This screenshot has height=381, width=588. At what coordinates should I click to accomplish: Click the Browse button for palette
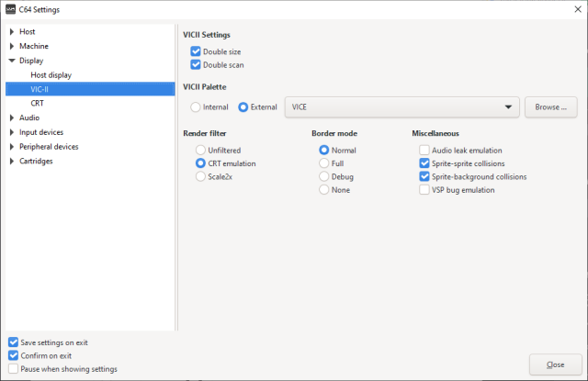pos(551,107)
